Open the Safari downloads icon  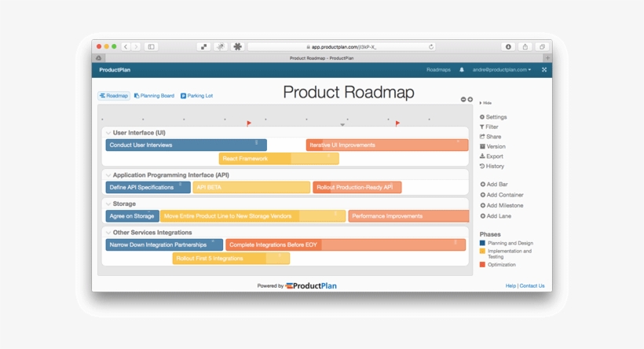508,47
